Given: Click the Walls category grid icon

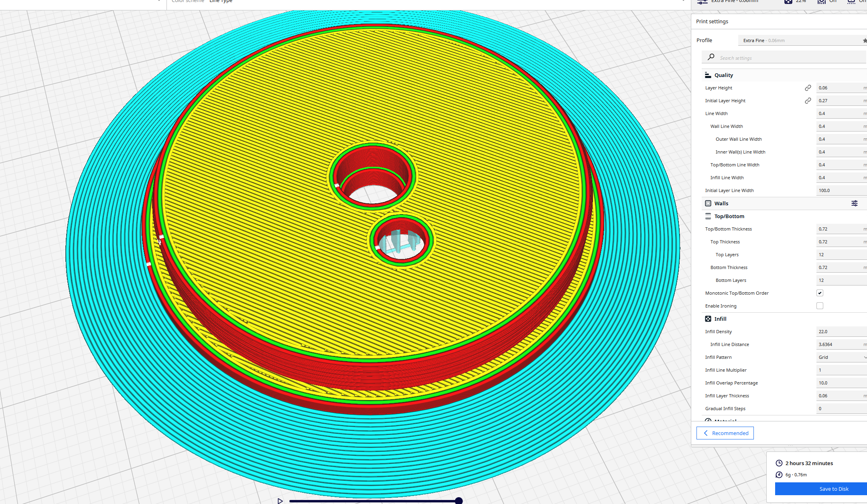Looking at the screenshot, I should point(708,203).
